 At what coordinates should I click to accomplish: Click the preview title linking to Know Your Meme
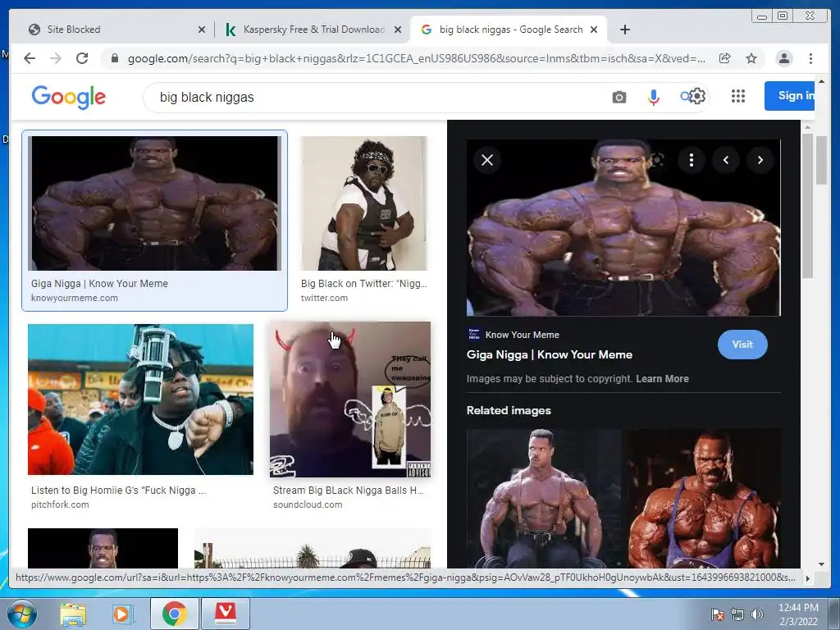pos(549,354)
